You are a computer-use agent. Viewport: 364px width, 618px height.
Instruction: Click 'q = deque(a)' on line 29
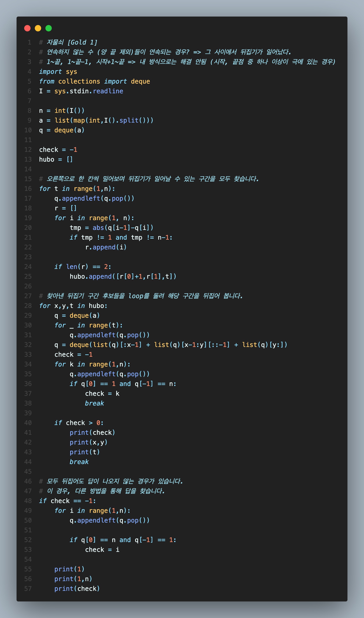[x=77, y=316]
